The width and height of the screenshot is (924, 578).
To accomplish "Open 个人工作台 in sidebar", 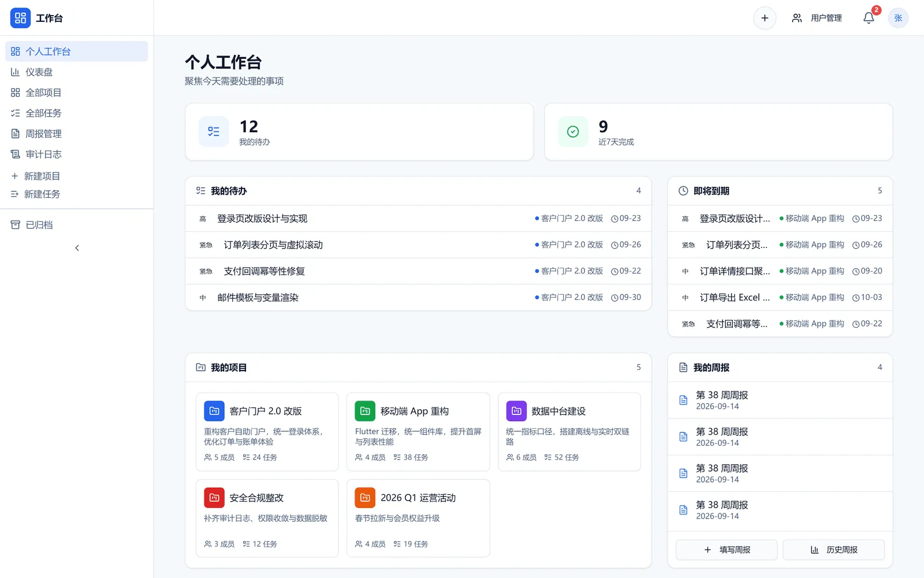I will coord(77,51).
